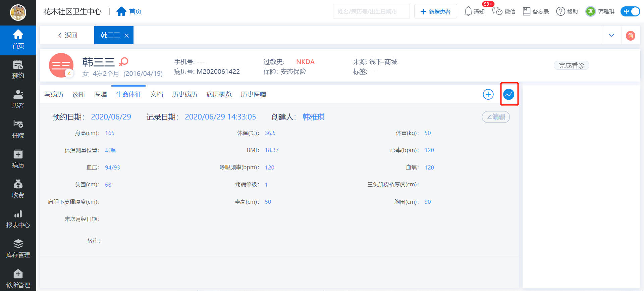Click the 首页 link in header
This screenshot has height=291, width=644.
(135, 12)
